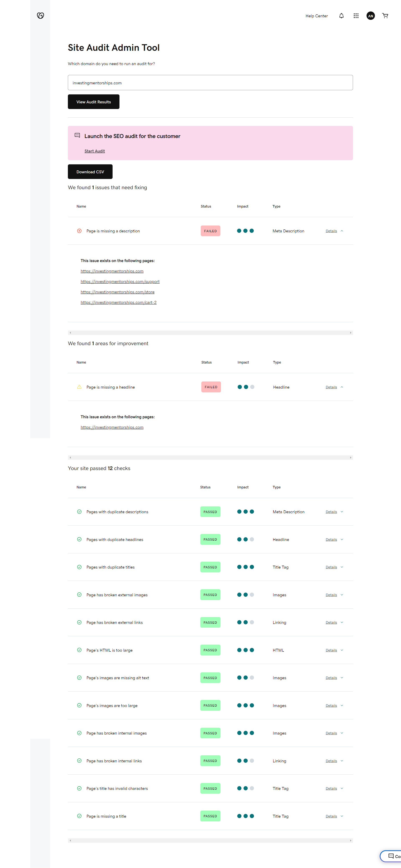
Task: Click the chat message icon in pink banner
Action: click(x=77, y=136)
